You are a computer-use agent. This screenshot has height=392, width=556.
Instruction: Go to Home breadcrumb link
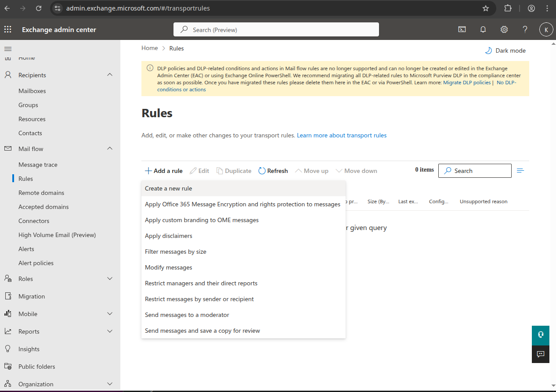149,48
